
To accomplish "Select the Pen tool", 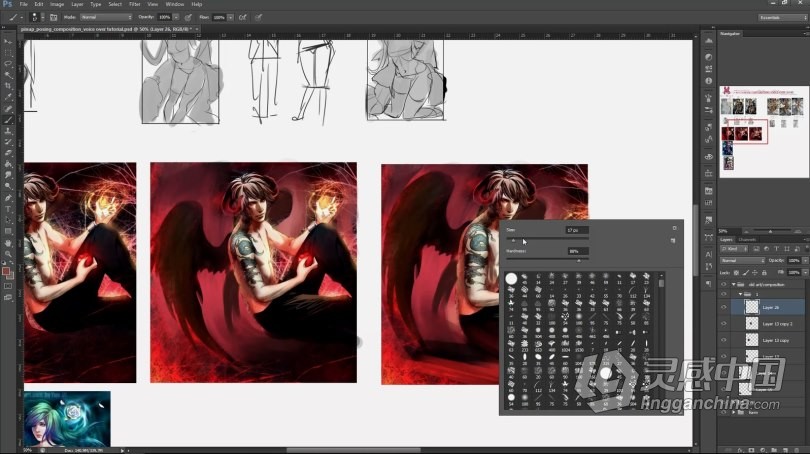I will (x=8, y=198).
